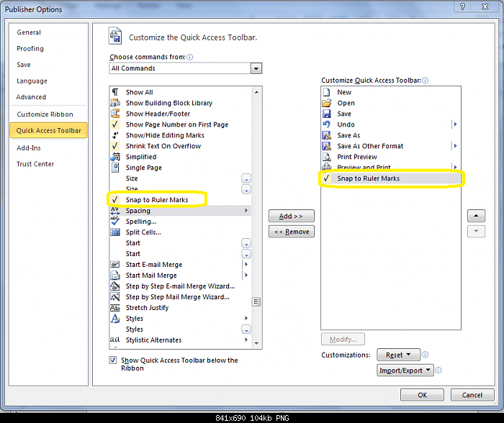Click Step by Step Mail Merge Wizard icon
504x423 pixels.
click(115, 296)
